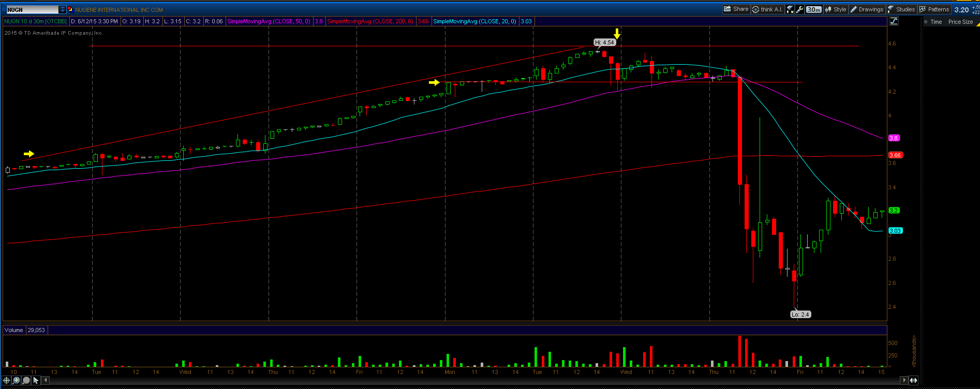This screenshot has width=980, height=389.
Task: Click the 29,053 volume value
Action: tap(36, 330)
